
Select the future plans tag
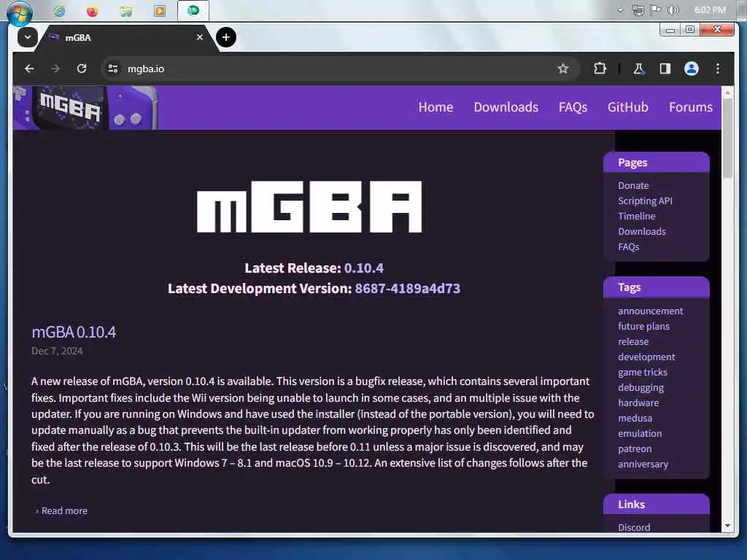pos(643,326)
